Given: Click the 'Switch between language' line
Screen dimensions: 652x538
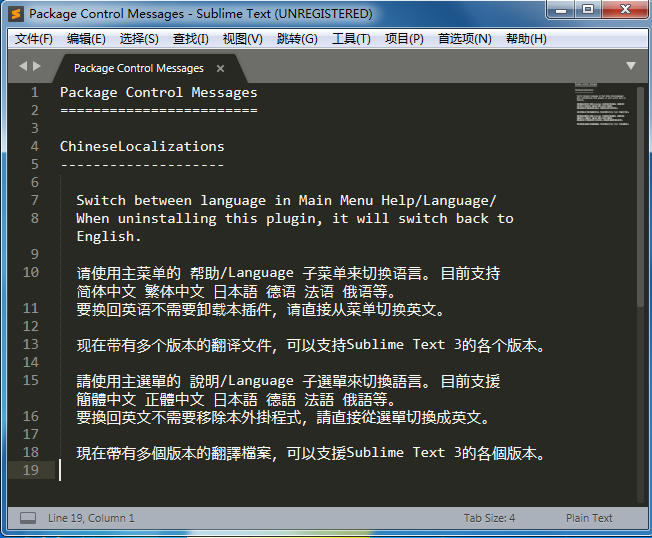Looking at the screenshot, I should click(286, 200).
